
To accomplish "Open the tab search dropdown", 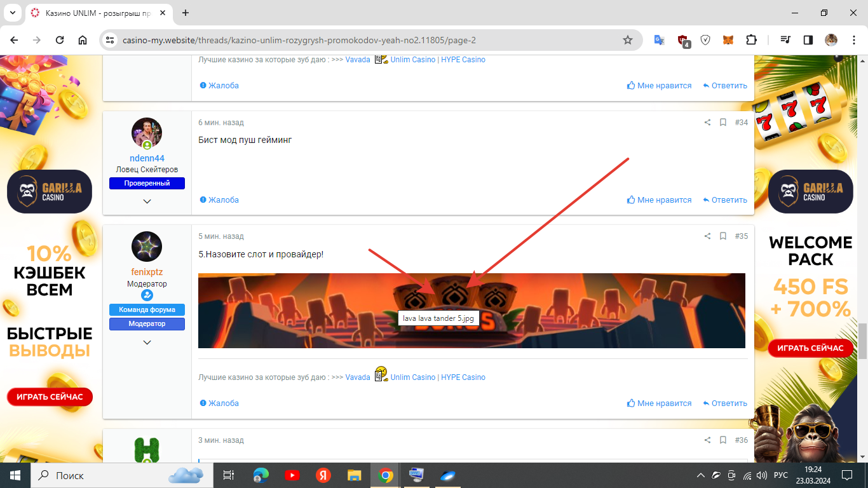I will 12,13.
